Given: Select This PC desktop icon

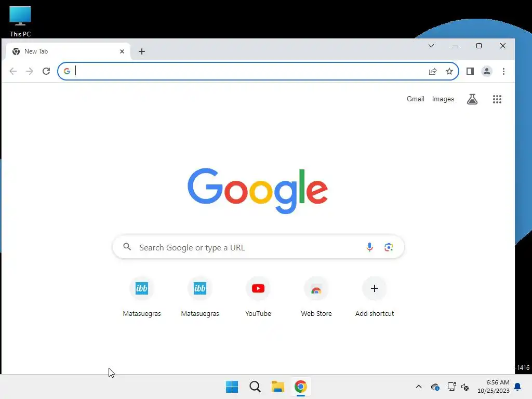Looking at the screenshot, I should coord(20,21).
